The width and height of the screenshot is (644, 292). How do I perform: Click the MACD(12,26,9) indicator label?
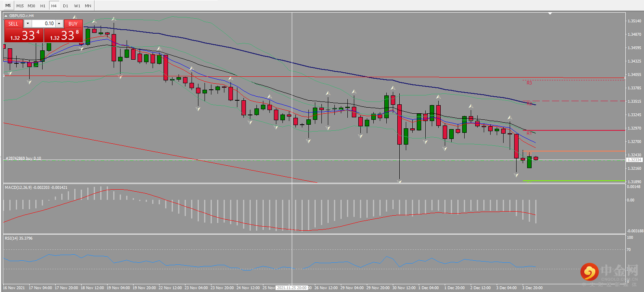pyautogui.click(x=36, y=187)
